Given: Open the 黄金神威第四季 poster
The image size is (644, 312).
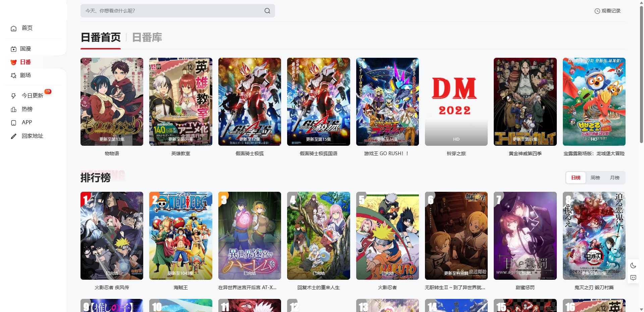Looking at the screenshot, I should [x=525, y=102].
